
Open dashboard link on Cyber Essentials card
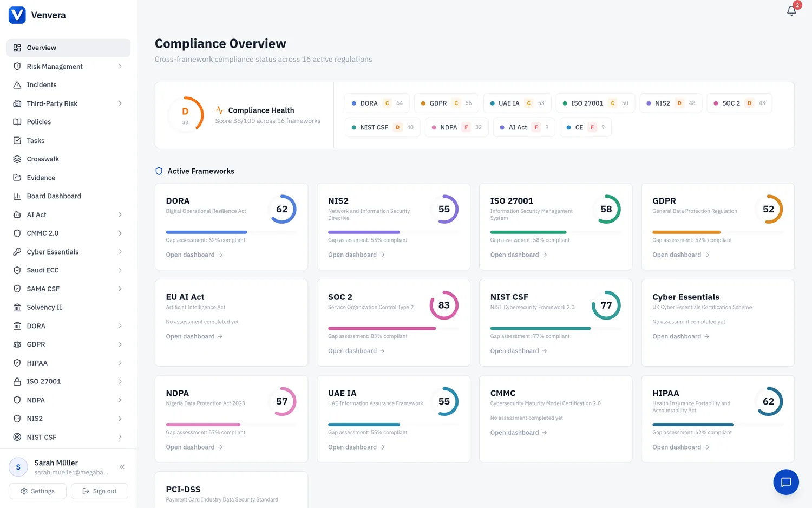681,336
